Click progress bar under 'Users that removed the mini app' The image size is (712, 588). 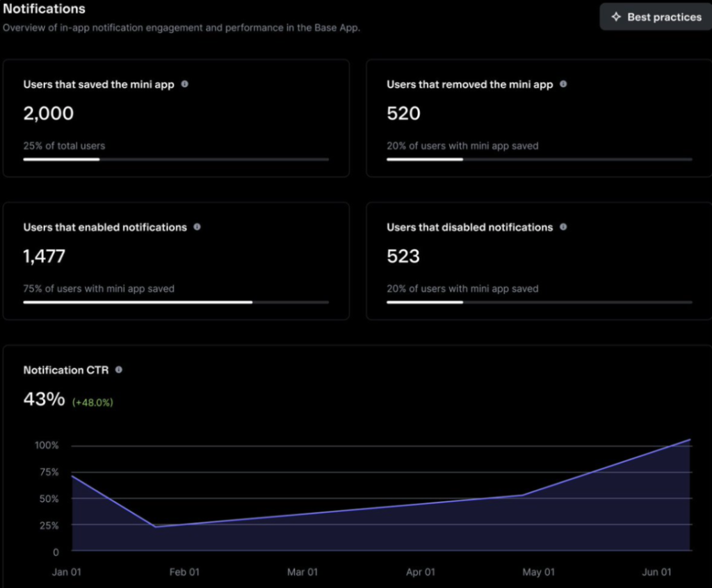[x=539, y=159]
